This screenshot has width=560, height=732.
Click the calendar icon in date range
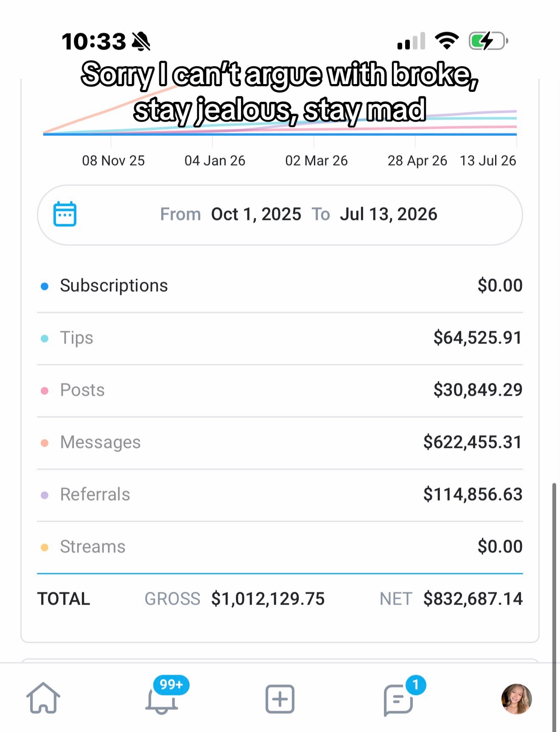(65, 214)
